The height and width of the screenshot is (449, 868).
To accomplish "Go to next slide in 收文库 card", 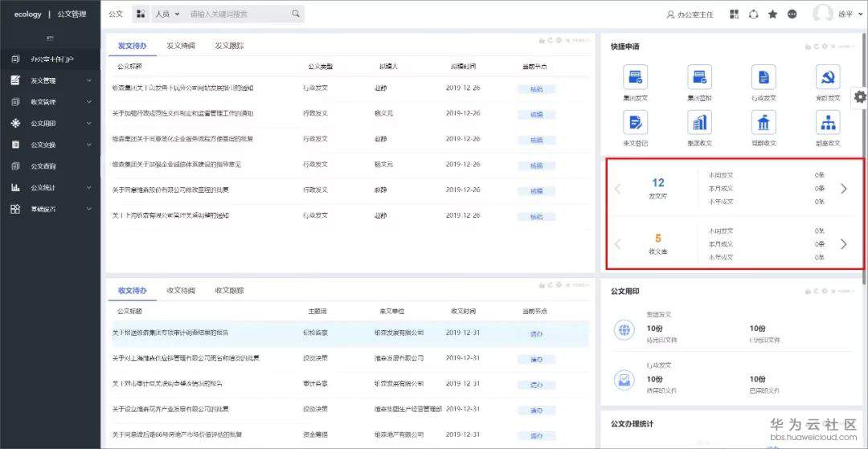I will 844,244.
